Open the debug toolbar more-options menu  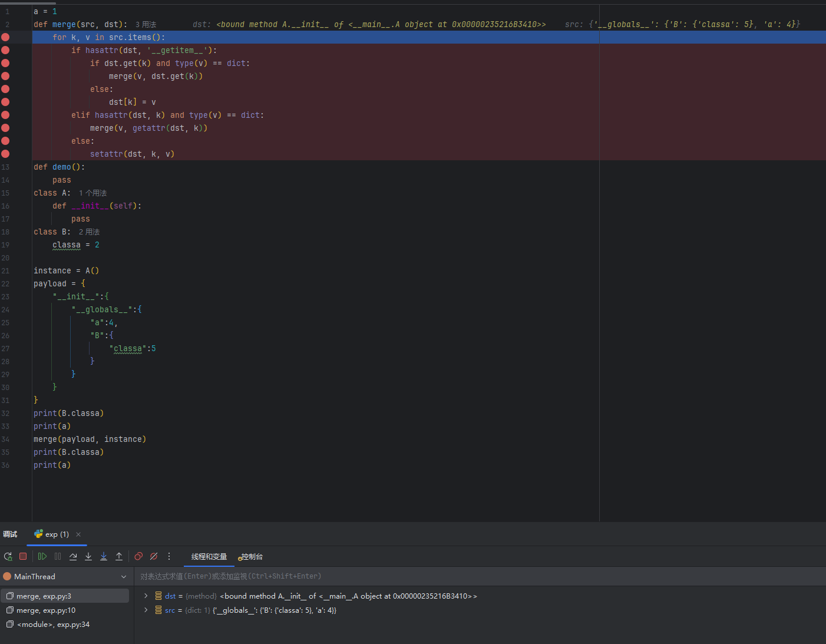pos(169,556)
